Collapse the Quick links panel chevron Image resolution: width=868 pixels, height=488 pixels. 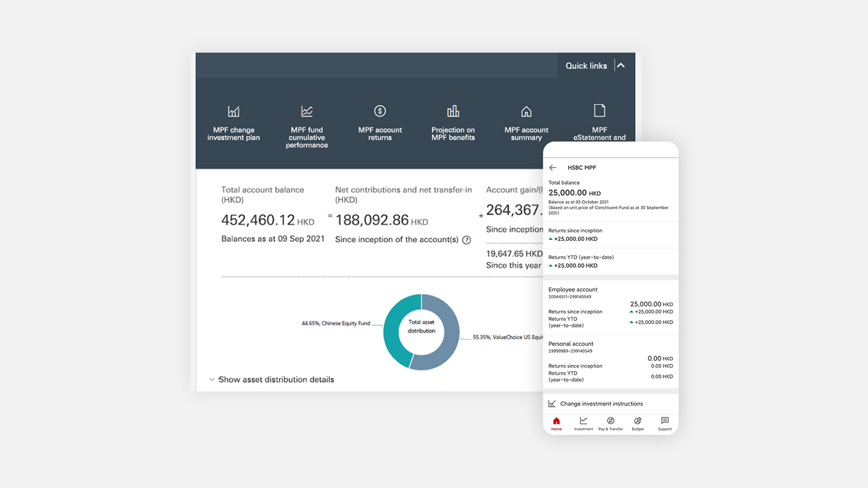coord(621,66)
